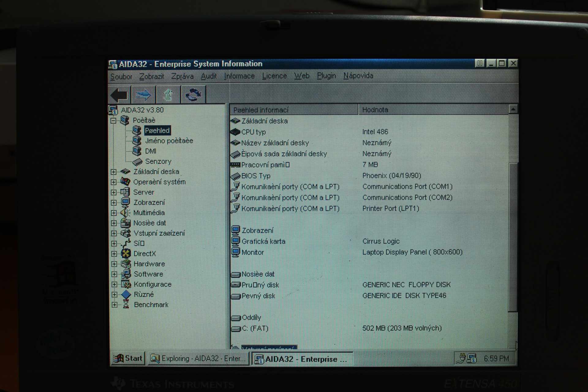This screenshot has width=588, height=392.
Task: Click the Software tree icon
Action: [x=126, y=274]
